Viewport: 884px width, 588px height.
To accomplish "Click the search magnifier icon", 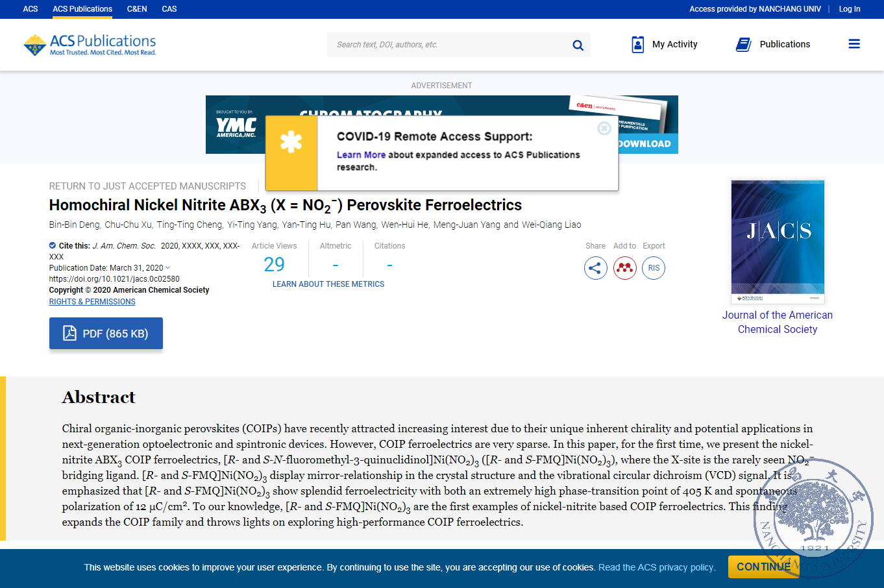I will (578, 45).
